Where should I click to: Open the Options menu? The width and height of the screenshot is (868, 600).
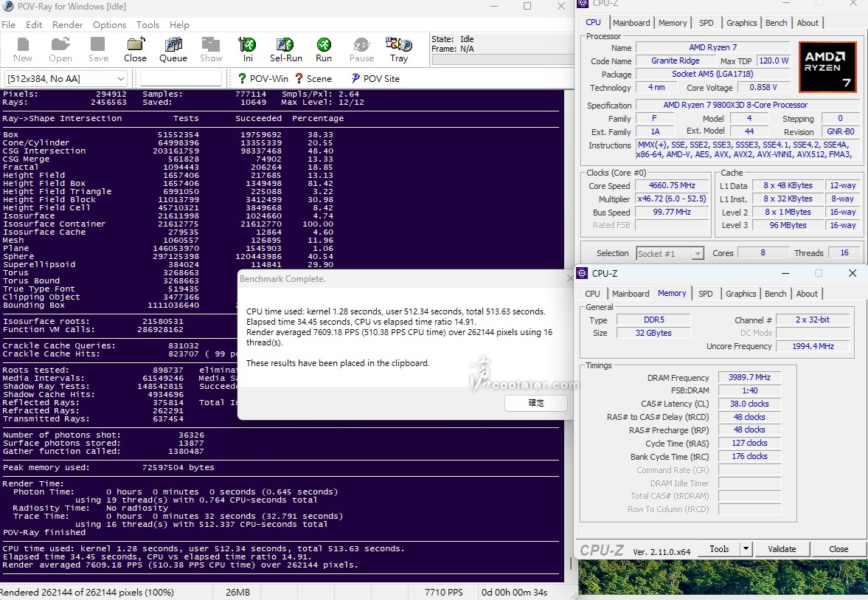[110, 25]
